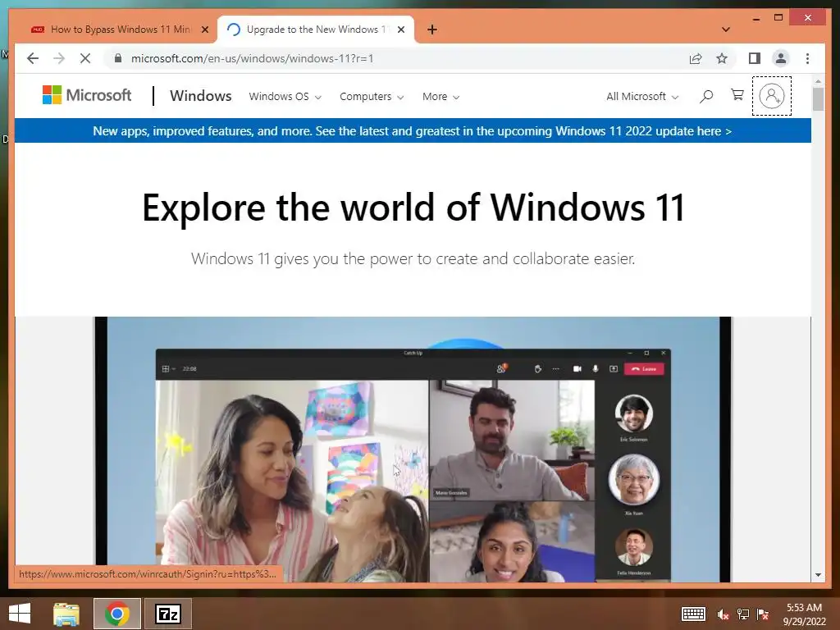
Task: Click the clock showing 5:53 AM
Action: 804,608
